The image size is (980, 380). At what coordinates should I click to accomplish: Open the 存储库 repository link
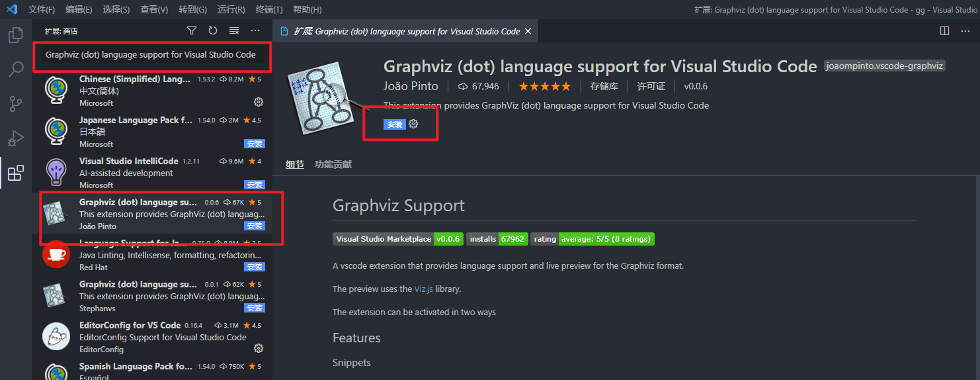point(604,86)
